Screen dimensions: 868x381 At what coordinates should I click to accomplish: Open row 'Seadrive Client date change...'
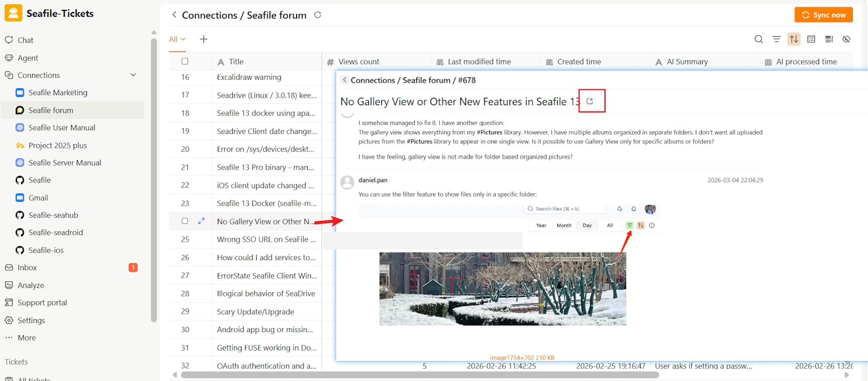pyautogui.click(x=267, y=131)
